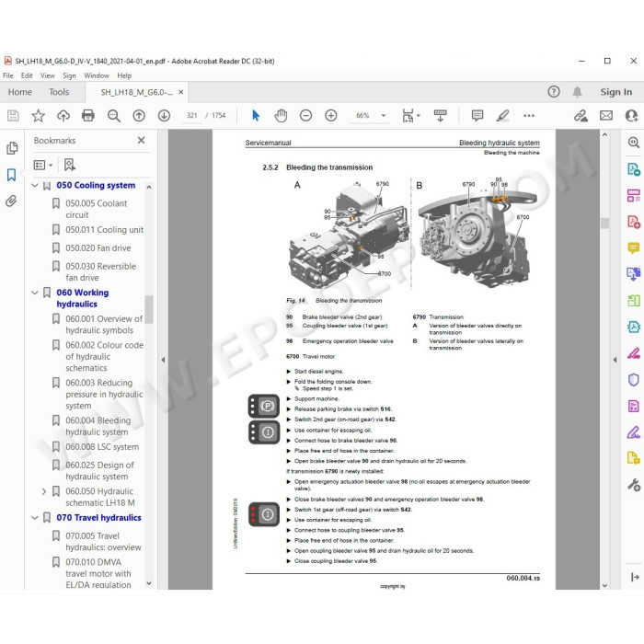Print the document

pos(88,116)
